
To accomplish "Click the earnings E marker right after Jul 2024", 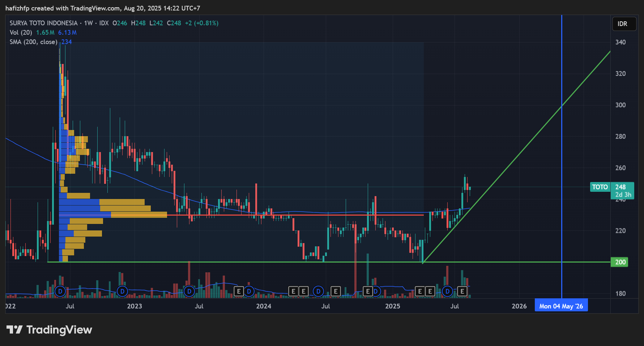I will tap(336, 291).
